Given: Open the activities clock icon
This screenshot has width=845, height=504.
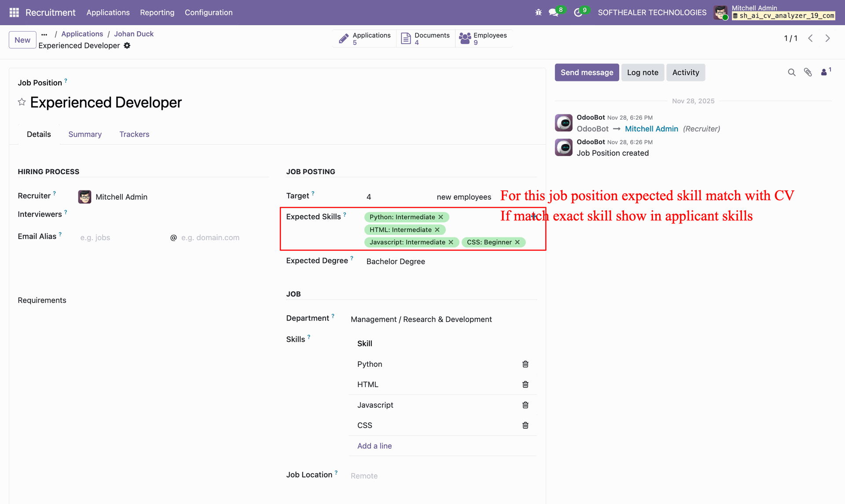Looking at the screenshot, I should [578, 12].
